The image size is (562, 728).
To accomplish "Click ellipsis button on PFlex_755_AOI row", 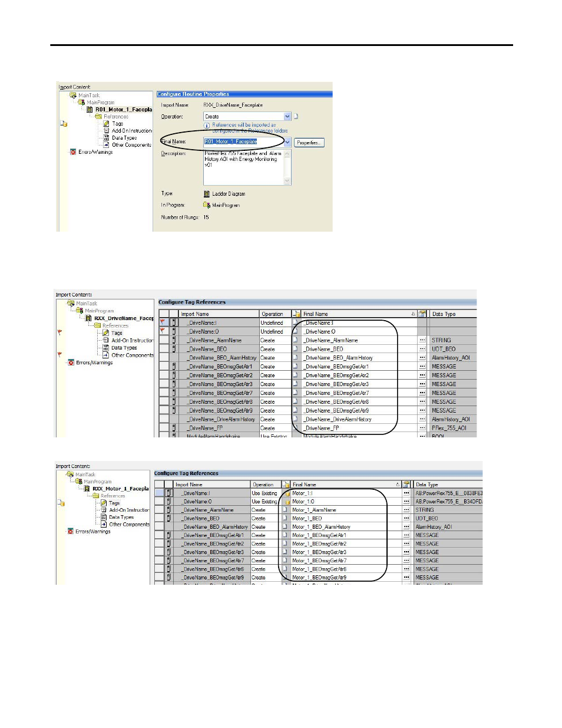I will [422, 429].
